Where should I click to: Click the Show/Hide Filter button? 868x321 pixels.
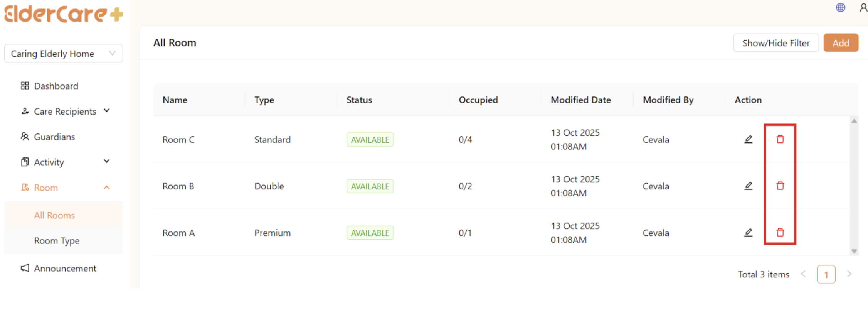775,43
